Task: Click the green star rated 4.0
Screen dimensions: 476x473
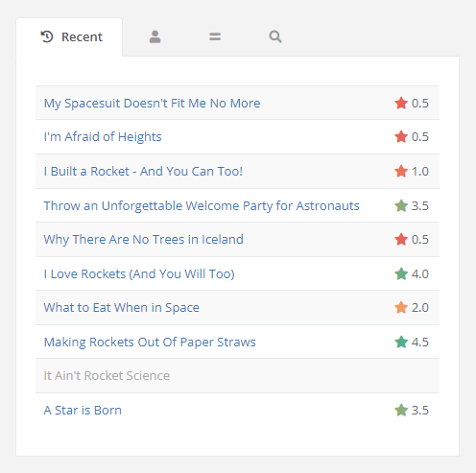Action: click(x=401, y=273)
